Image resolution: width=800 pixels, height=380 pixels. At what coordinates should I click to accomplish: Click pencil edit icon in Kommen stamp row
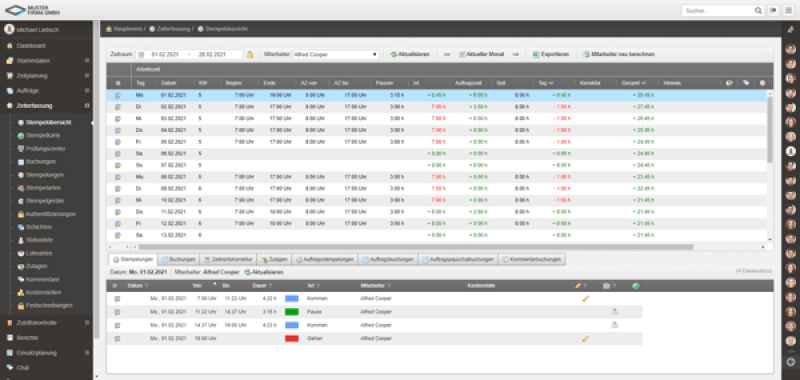point(585,298)
